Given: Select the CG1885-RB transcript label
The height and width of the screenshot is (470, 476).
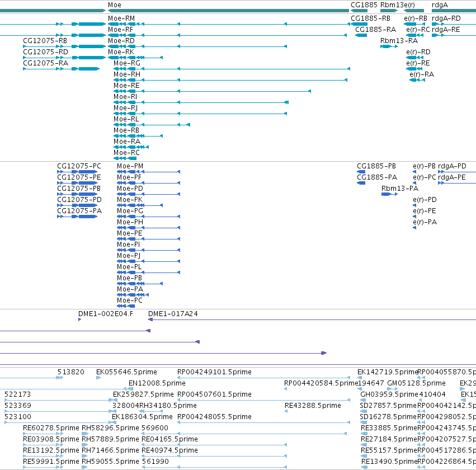Looking at the screenshot, I should point(370,18).
